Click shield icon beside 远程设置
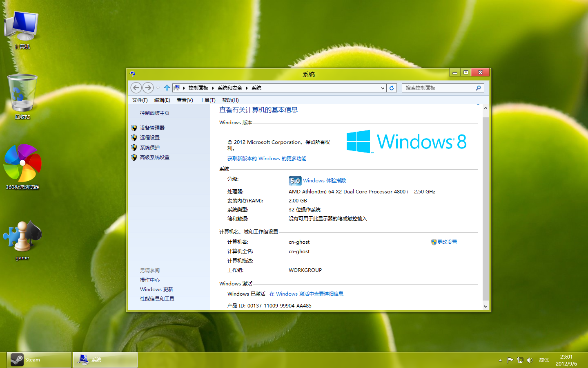The width and height of the screenshot is (588, 368). pyautogui.click(x=134, y=138)
